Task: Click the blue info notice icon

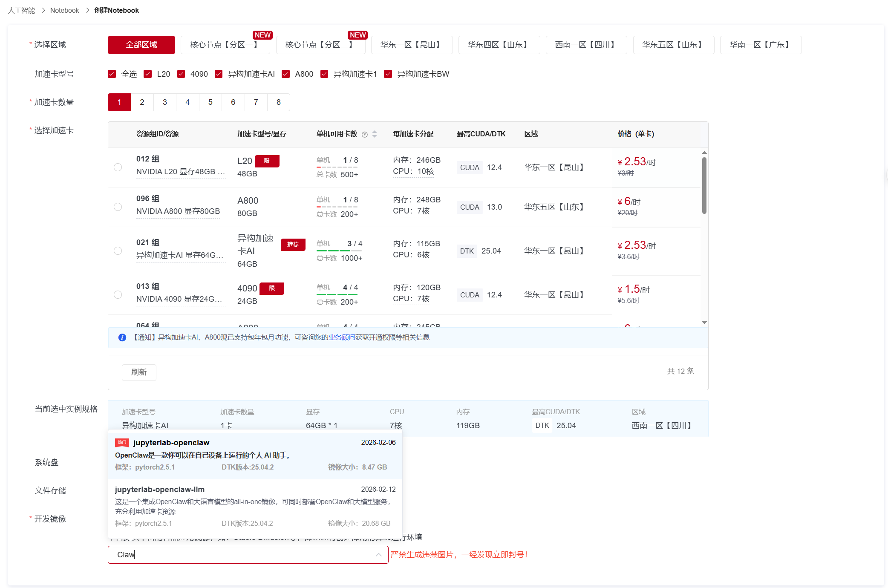Action: pyautogui.click(x=122, y=337)
